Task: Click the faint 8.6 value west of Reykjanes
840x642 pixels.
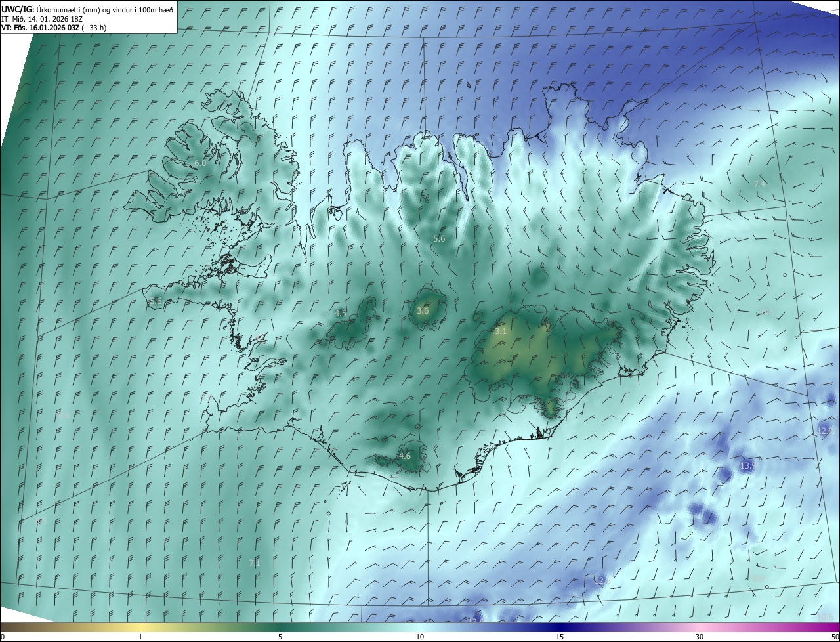Action: tap(64, 415)
